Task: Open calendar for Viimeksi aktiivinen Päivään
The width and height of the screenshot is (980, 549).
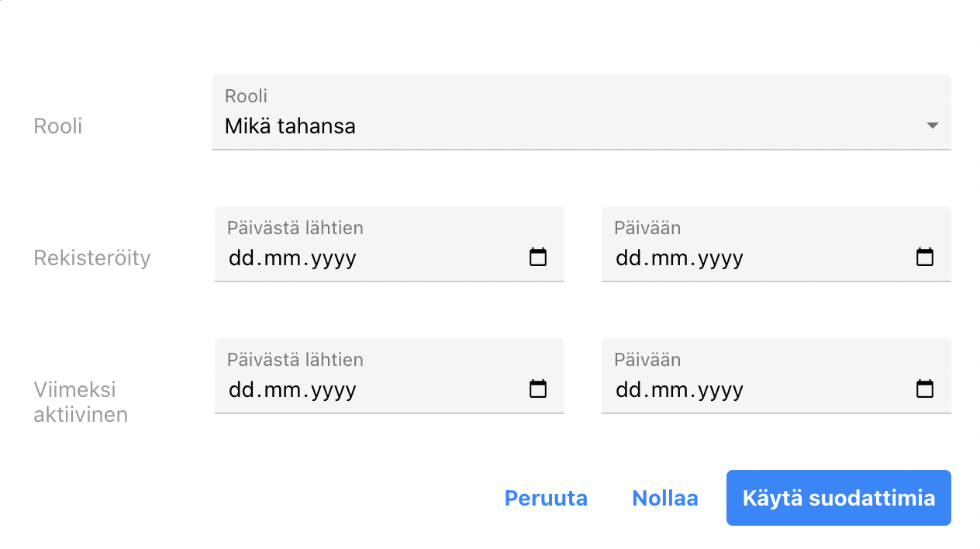Action: 924,389
